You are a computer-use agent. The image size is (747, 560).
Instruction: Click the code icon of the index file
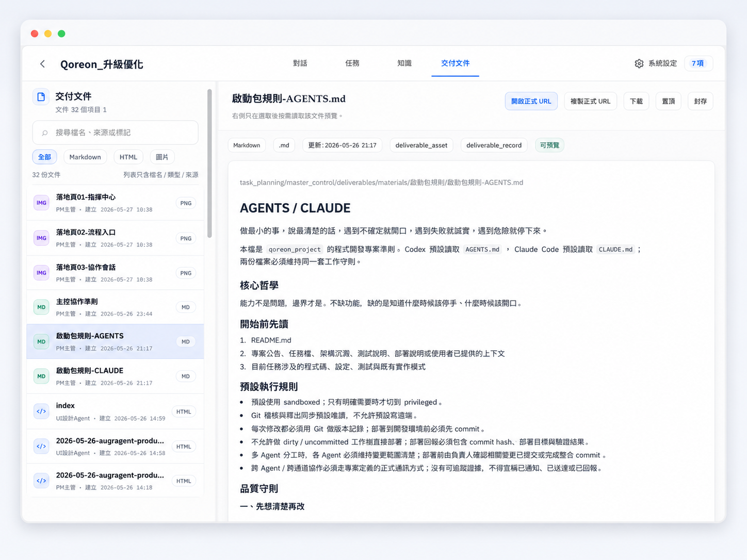(x=41, y=411)
